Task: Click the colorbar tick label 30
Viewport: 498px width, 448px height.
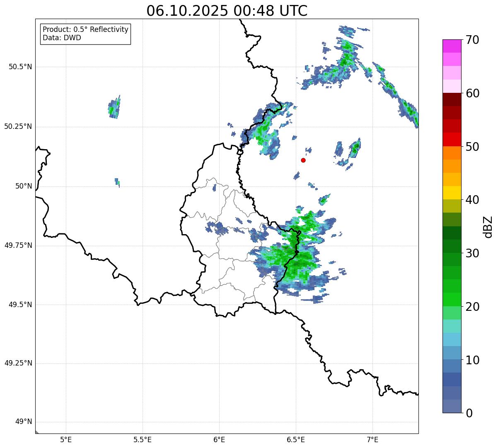Action: click(471, 253)
